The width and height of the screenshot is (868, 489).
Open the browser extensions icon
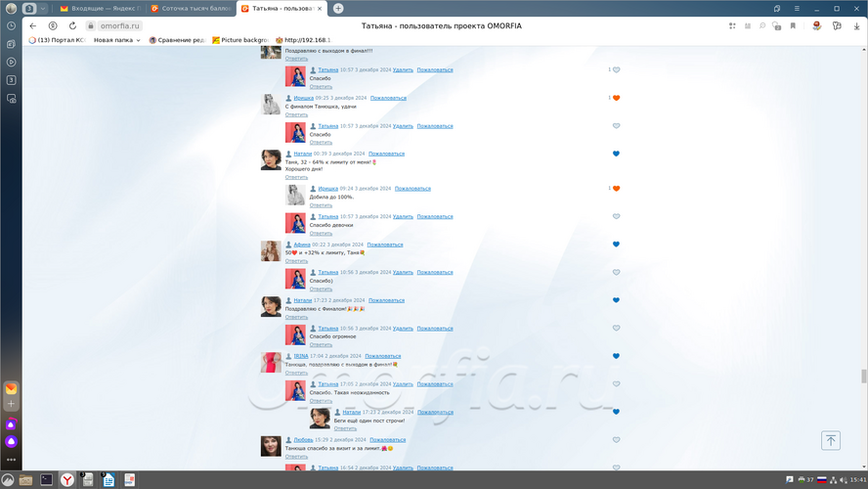pos(837,26)
